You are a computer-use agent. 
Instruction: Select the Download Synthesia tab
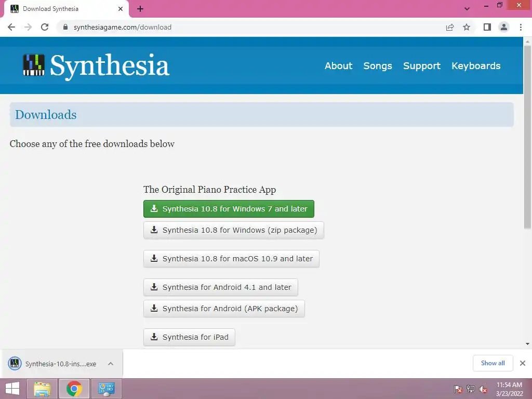coord(66,9)
